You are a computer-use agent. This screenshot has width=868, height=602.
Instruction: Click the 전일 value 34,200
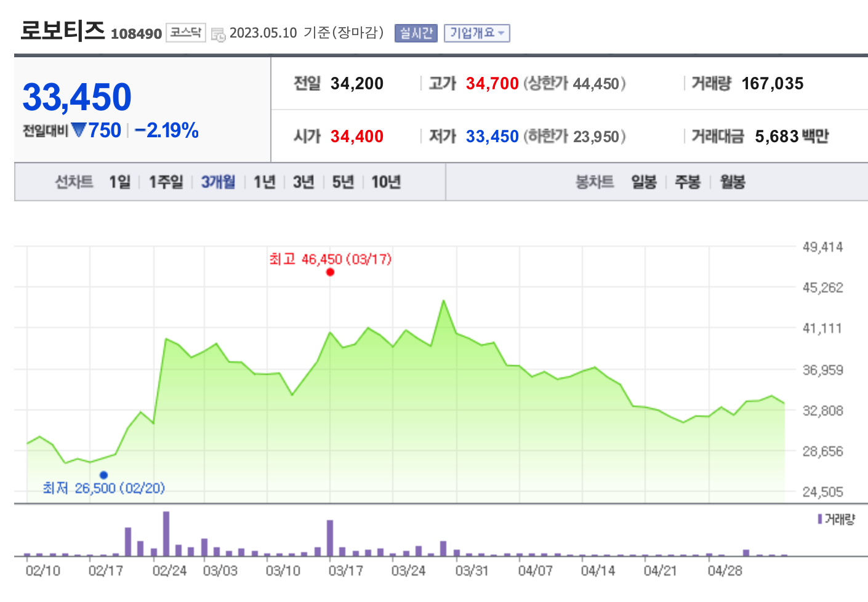coord(357,84)
